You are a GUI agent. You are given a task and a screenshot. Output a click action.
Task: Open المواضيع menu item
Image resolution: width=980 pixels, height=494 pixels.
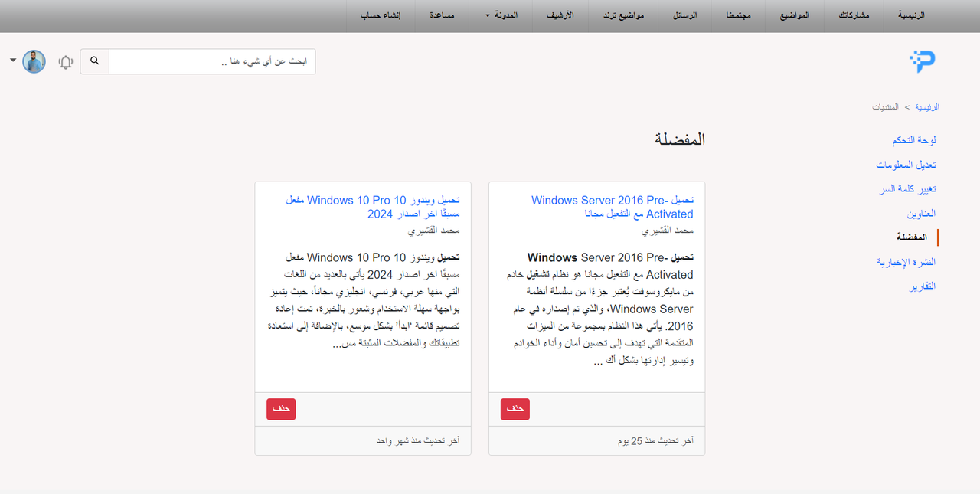pos(795,15)
